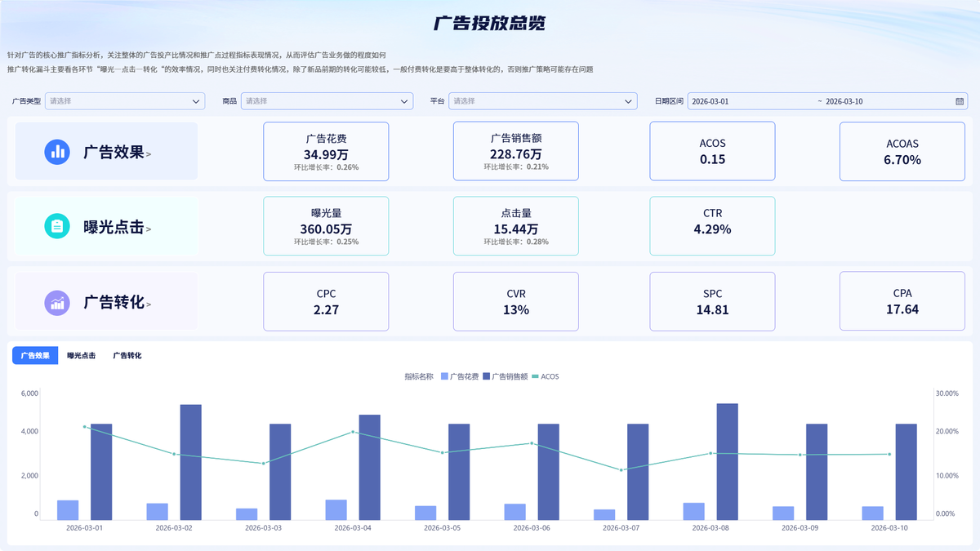Viewport: 980px width, 551px height.
Task: Click end date 2026-03-10 field
Action: pyautogui.click(x=844, y=101)
